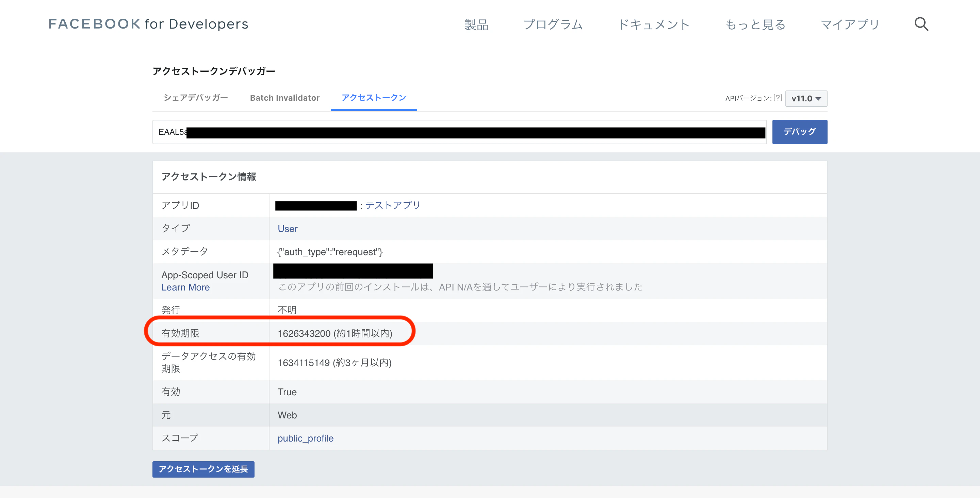This screenshot has height=498, width=980.
Task: Open the テストアプリ app link
Action: point(393,205)
